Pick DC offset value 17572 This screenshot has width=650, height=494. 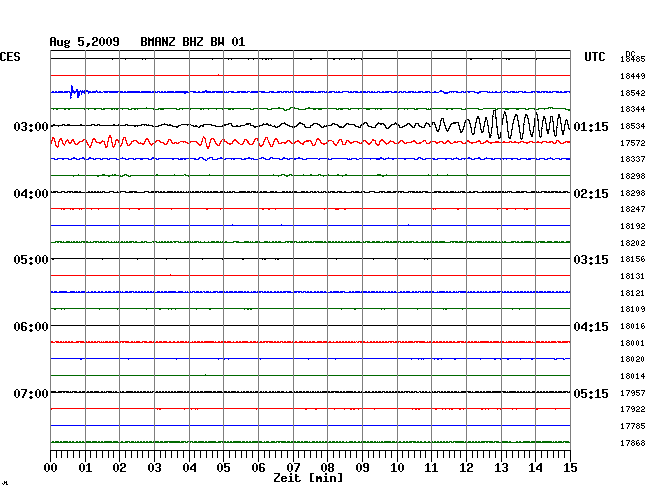[x=633, y=143]
